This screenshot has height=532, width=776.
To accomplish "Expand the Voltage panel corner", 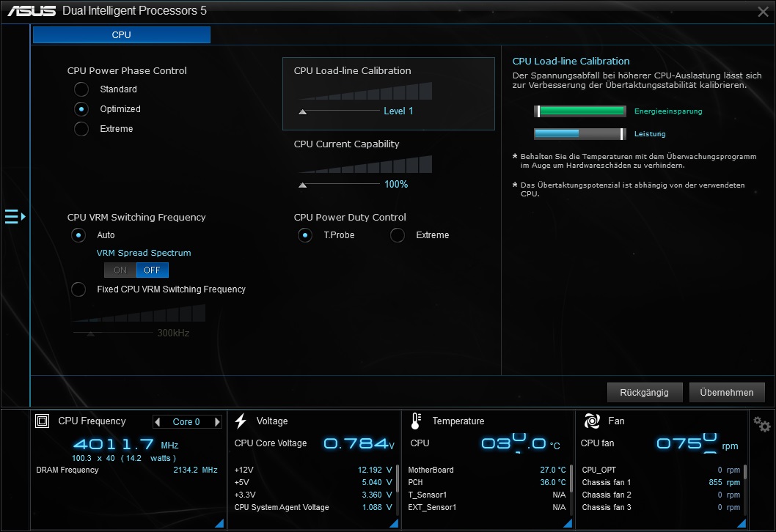I will [x=394, y=523].
